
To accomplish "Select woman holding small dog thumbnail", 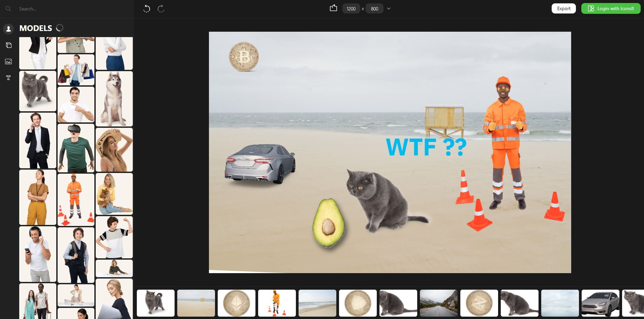I will (114, 194).
